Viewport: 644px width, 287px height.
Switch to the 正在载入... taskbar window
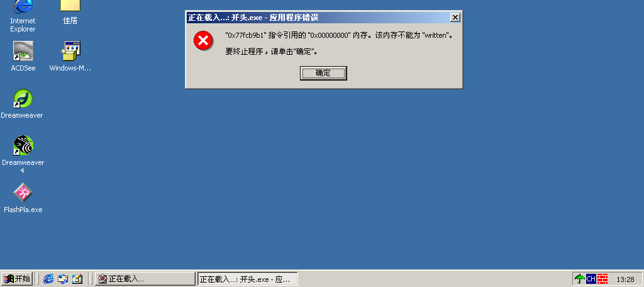(145, 279)
